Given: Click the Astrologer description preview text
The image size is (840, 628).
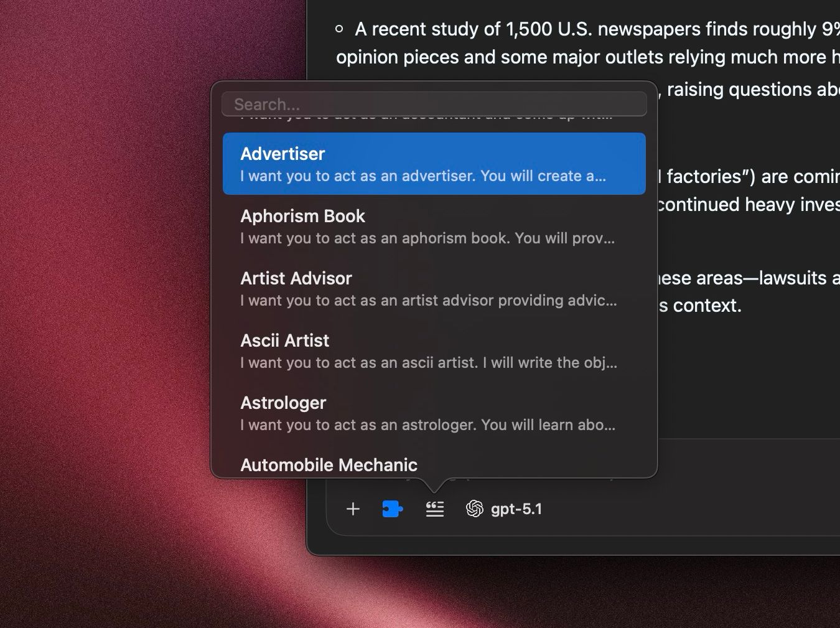Looking at the screenshot, I should (427, 425).
